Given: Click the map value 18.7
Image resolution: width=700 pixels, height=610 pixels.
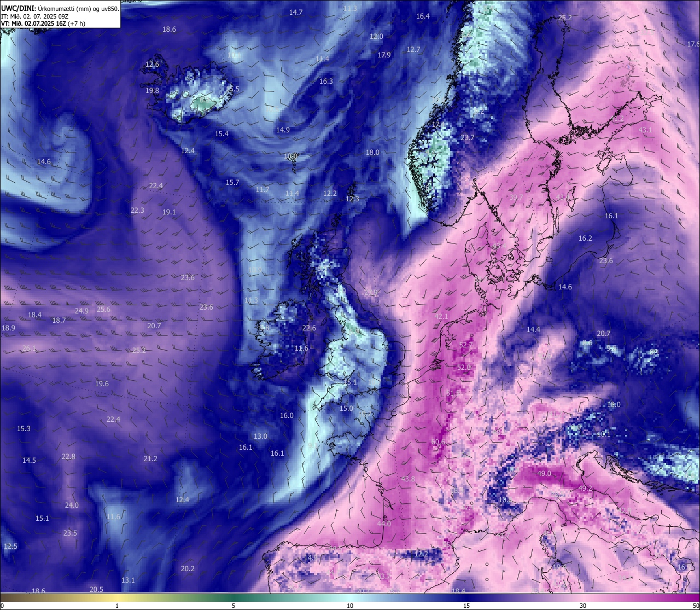Looking at the screenshot, I should pos(59,321).
